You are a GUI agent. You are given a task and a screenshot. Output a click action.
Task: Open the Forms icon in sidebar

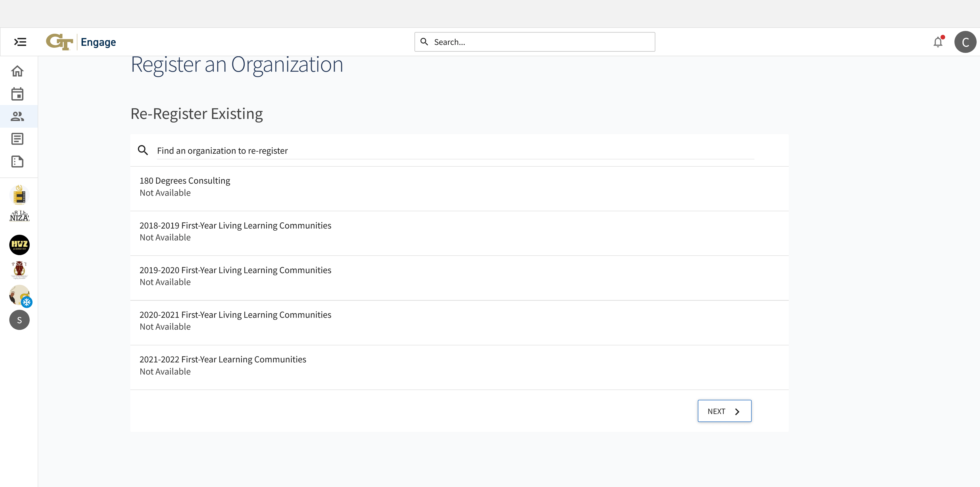click(x=18, y=161)
